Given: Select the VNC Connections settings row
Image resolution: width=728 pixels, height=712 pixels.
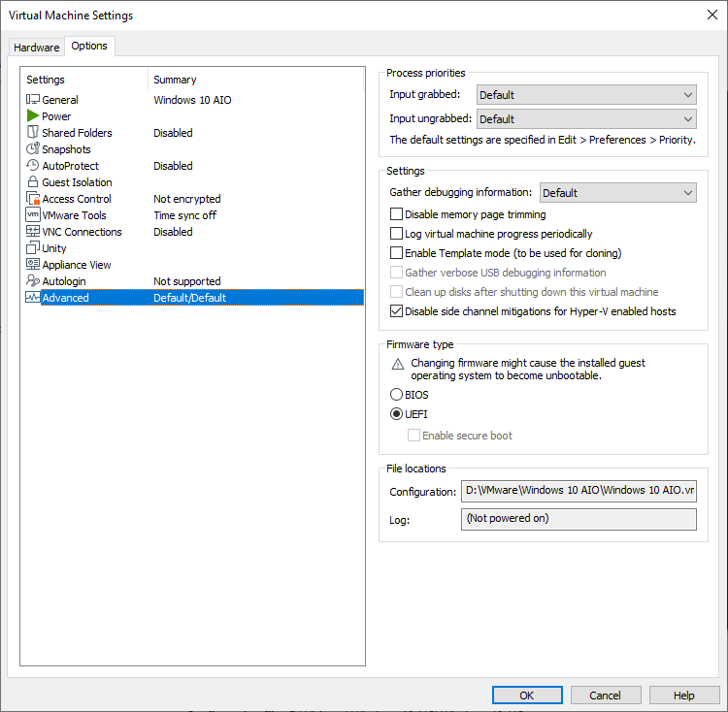Looking at the screenshot, I should click(82, 232).
